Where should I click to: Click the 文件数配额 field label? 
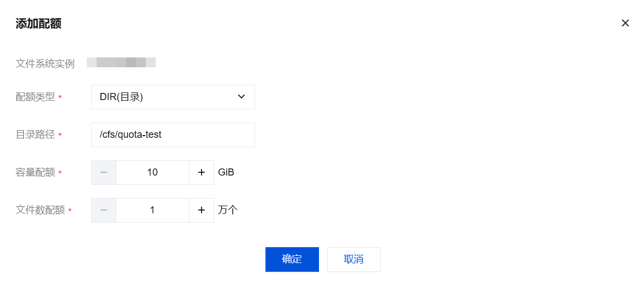[40, 210]
